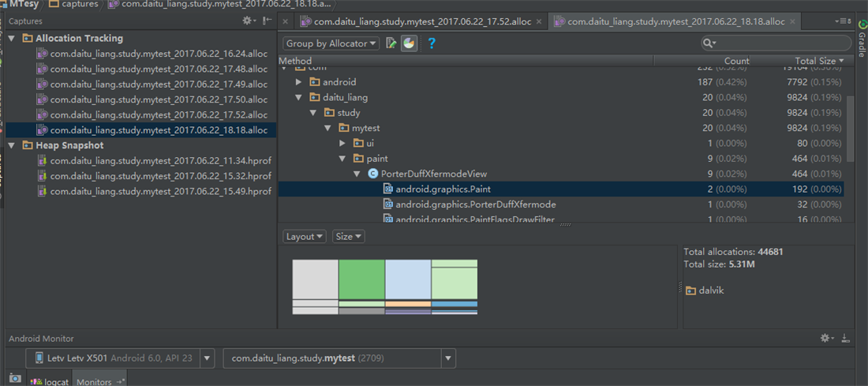This screenshot has width=868, height=386.
Task: Select the 17.48.alloc capture file
Action: [159, 69]
